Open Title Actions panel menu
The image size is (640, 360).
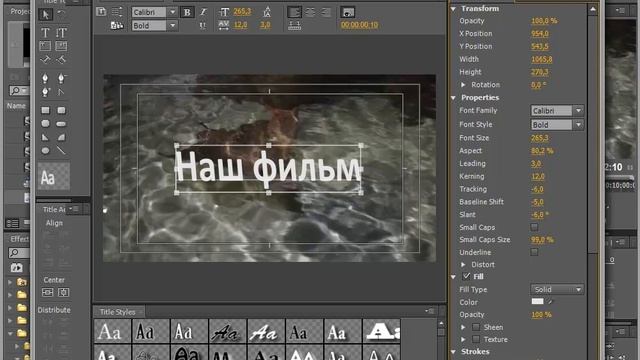coord(74,209)
